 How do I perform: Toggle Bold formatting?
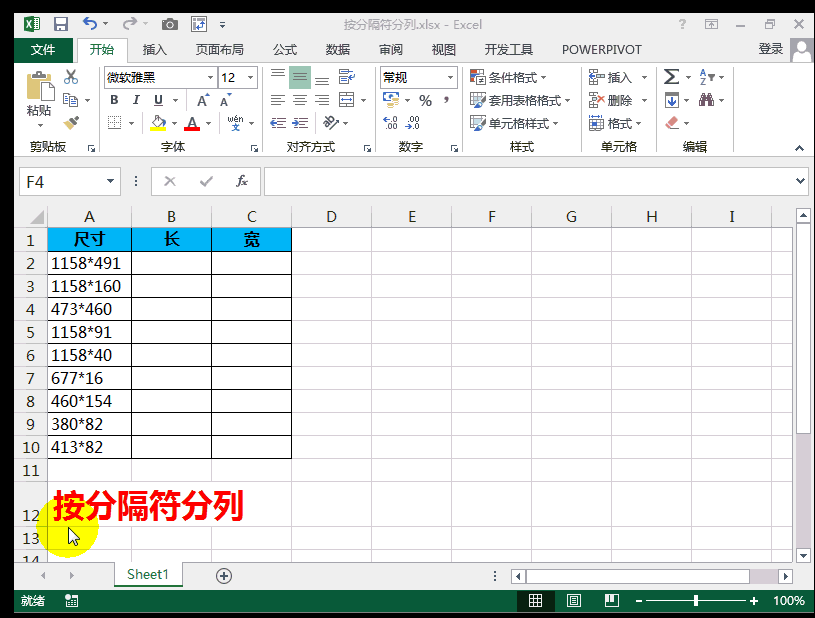pyautogui.click(x=114, y=100)
